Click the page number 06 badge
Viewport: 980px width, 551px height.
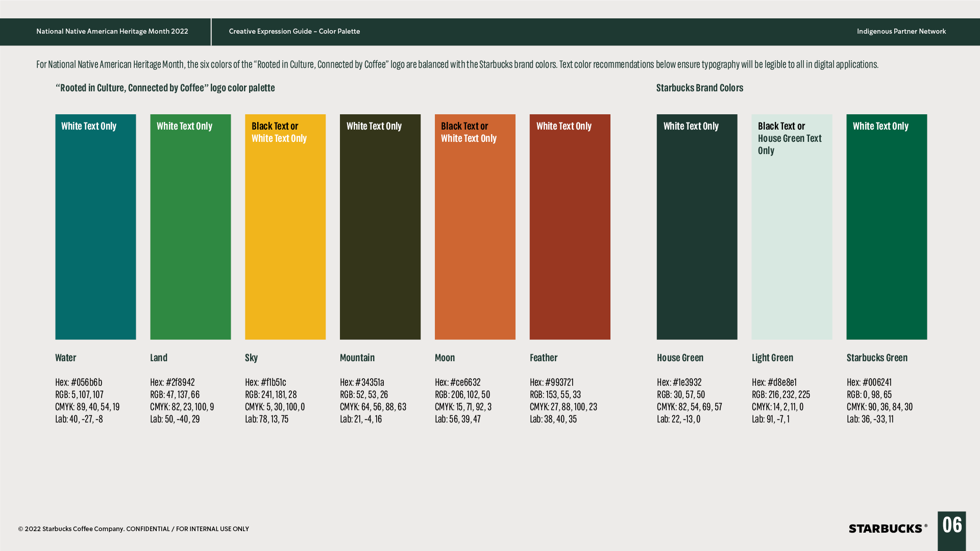pyautogui.click(x=952, y=531)
